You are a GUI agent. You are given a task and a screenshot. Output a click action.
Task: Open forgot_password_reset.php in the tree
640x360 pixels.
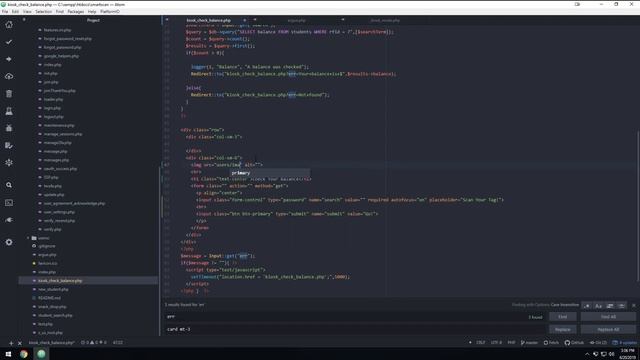67,39
